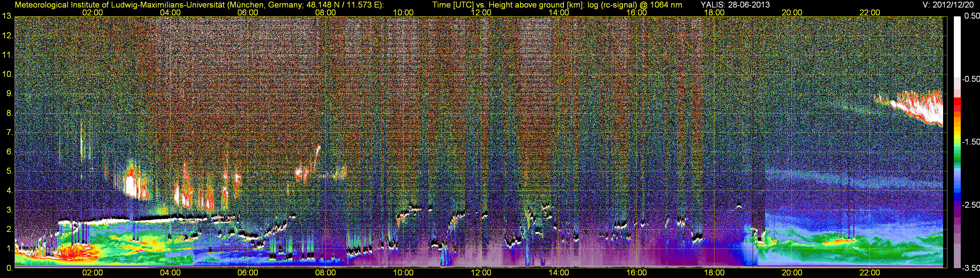Viewport: 980px width, 278px height.
Task: Click the '-2.50' color scale label
Action: pos(971,205)
